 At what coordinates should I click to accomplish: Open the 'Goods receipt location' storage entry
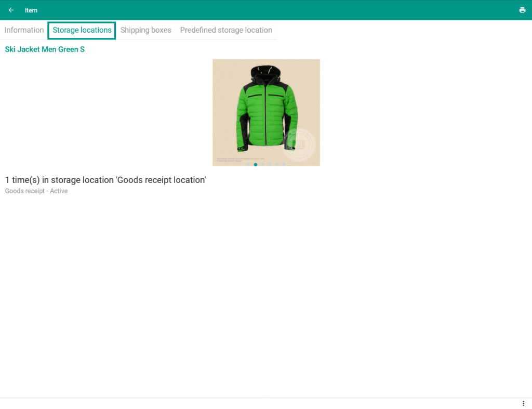(x=105, y=180)
